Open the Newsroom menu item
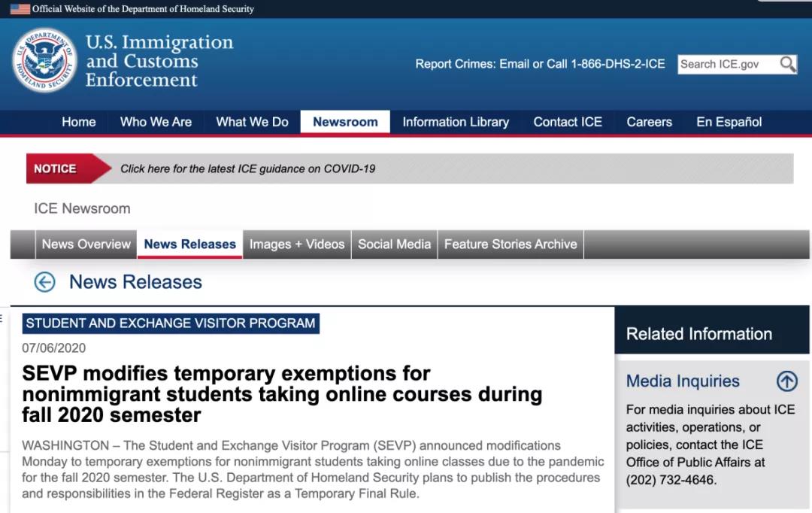 pos(345,122)
